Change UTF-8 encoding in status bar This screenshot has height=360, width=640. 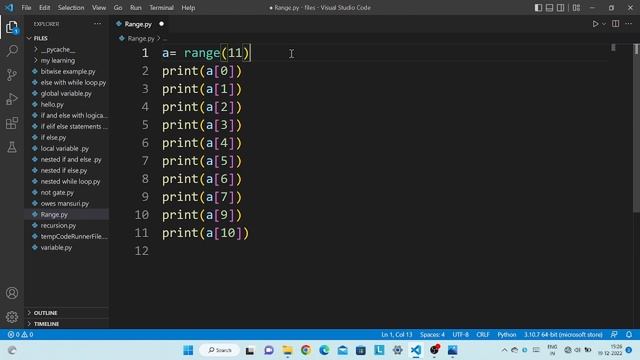pos(460,334)
